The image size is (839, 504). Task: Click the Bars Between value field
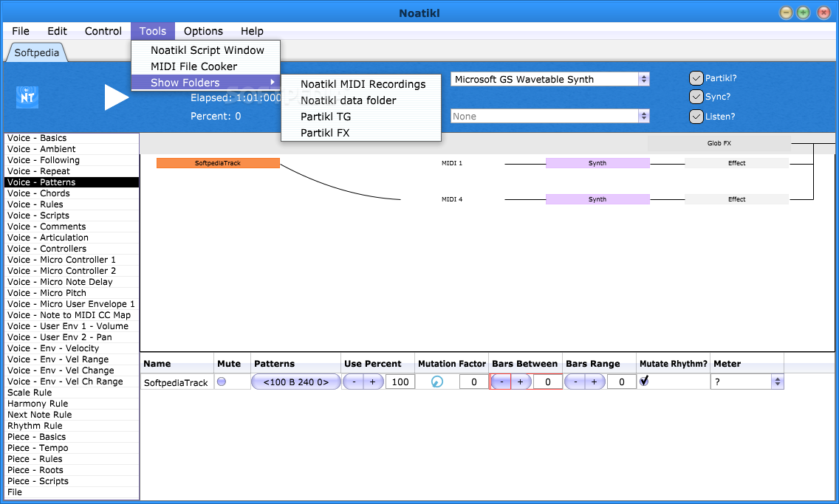547,382
